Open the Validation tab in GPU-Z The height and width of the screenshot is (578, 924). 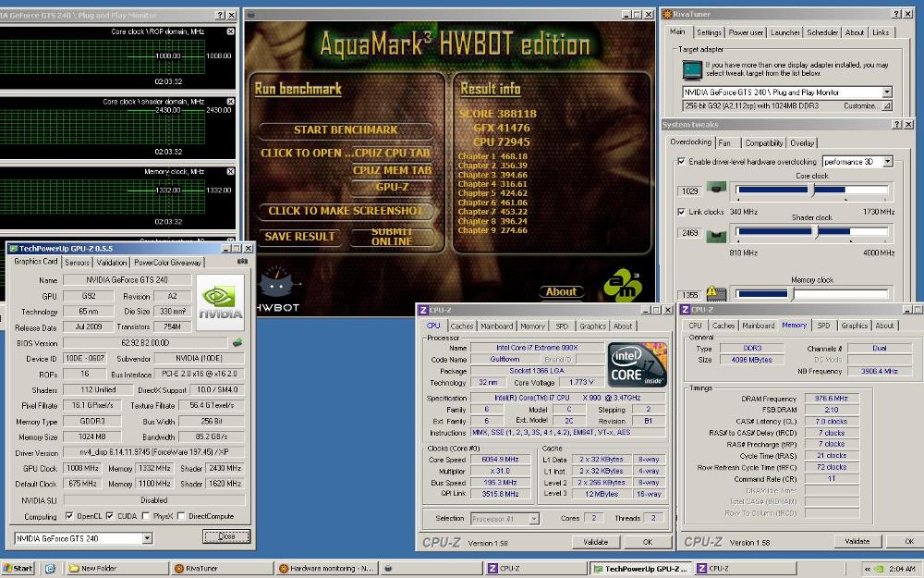pos(112,263)
